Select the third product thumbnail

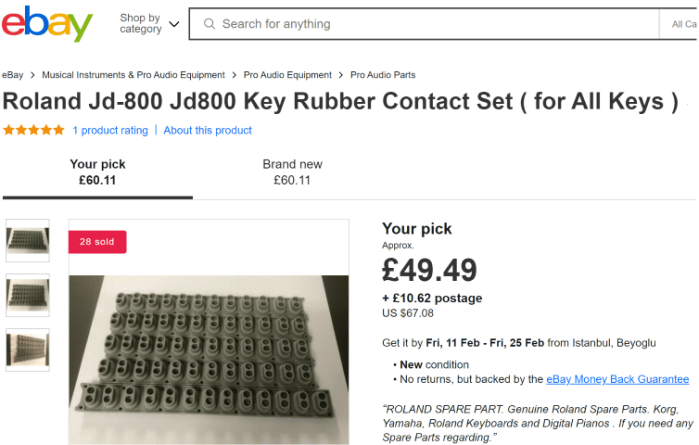(27, 350)
